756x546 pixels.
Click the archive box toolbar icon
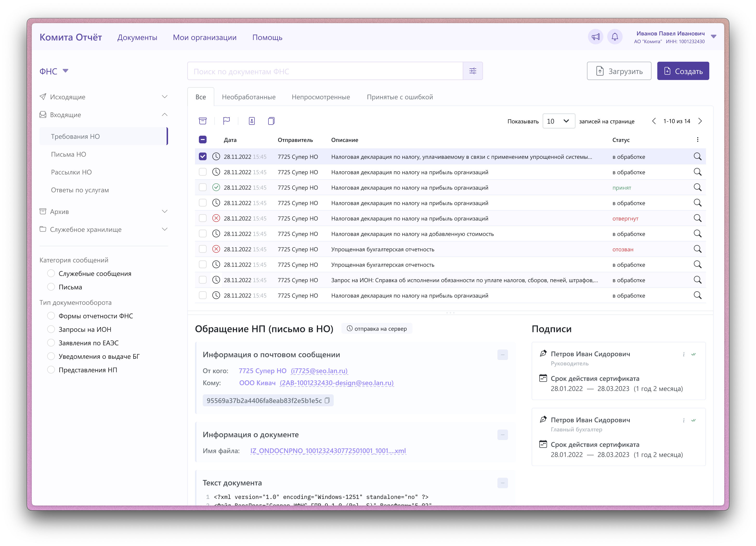point(203,121)
